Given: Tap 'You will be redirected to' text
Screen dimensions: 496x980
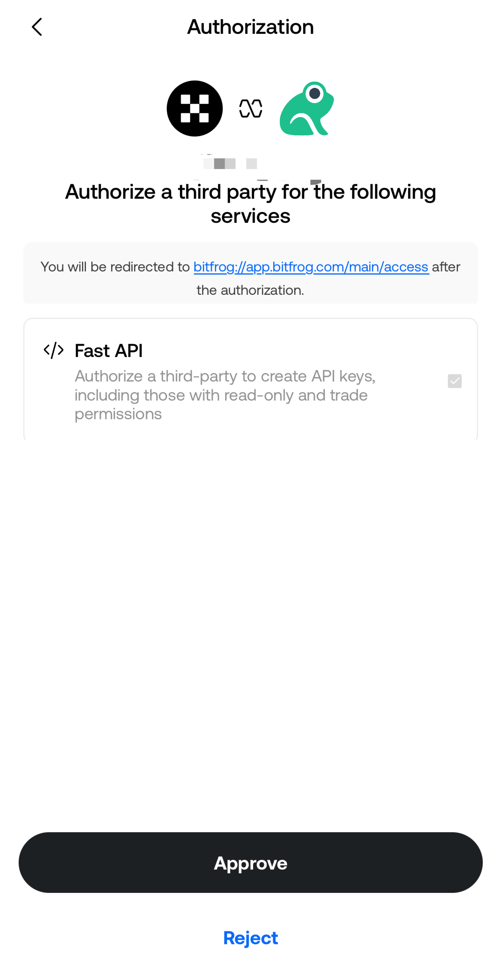Looking at the screenshot, I should click(x=115, y=267).
